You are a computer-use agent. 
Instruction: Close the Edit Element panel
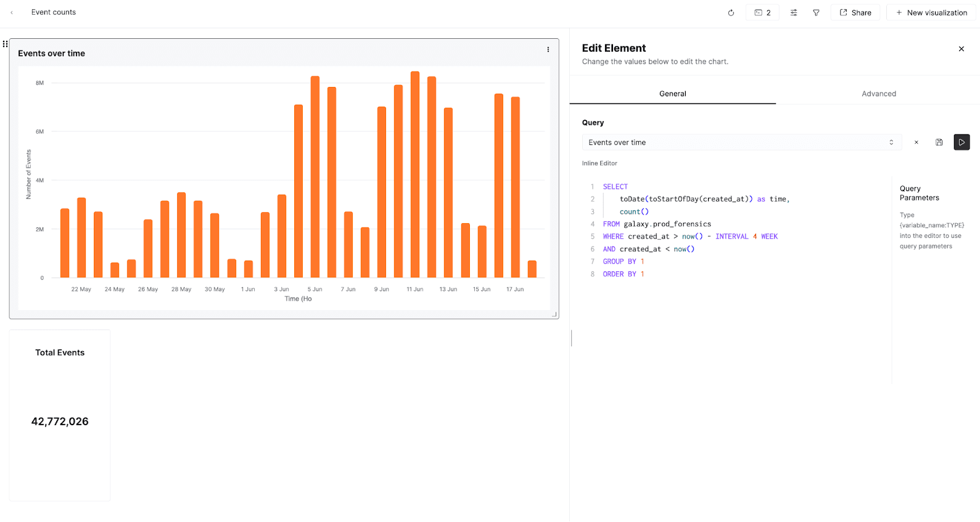961,49
